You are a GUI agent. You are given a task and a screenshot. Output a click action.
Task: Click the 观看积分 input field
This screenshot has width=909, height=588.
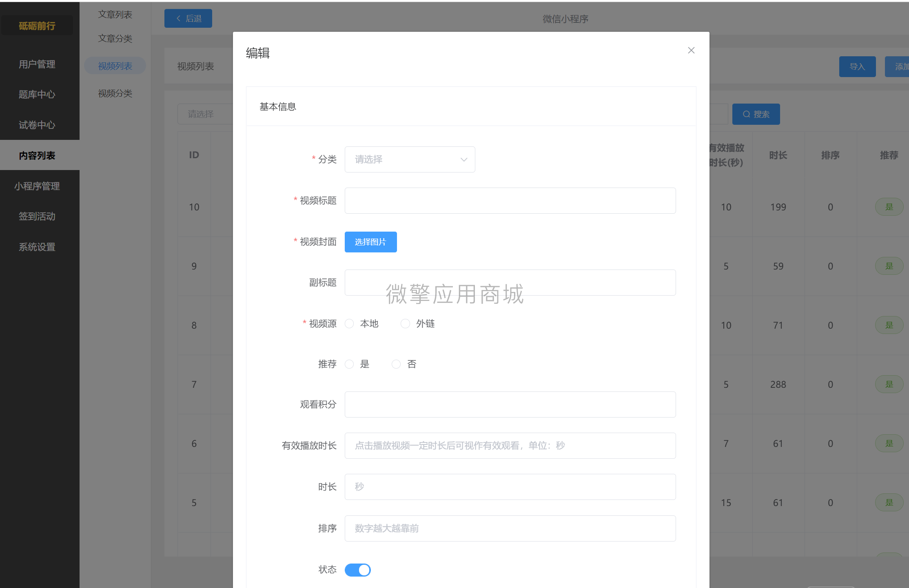pyautogui.click(x=510, y=405)
